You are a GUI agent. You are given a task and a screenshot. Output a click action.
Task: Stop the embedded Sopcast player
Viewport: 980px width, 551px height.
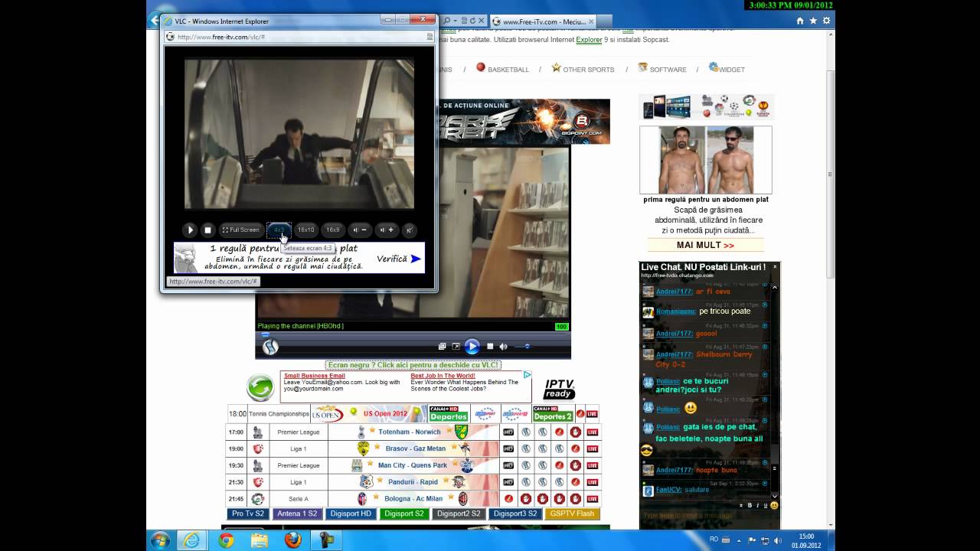click(x=490, y=347)
